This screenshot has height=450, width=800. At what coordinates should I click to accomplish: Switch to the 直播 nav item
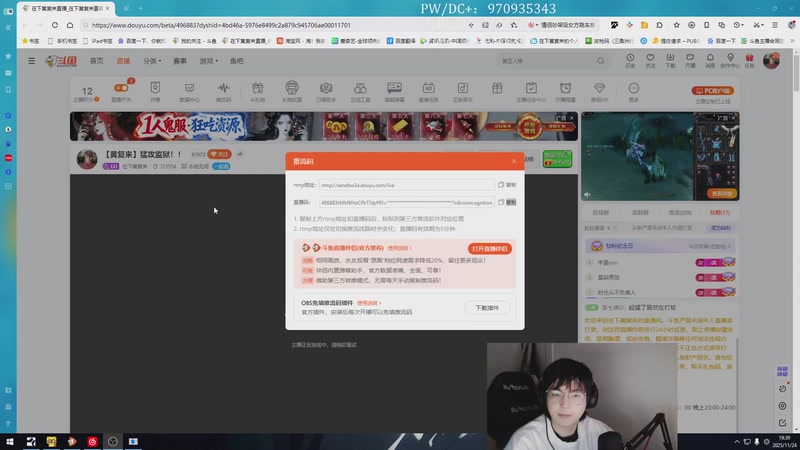tap(123, 61)
